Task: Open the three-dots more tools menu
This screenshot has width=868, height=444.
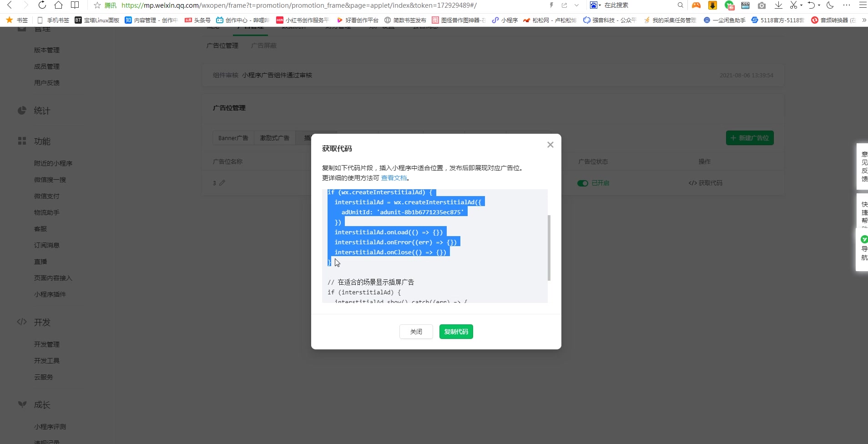Action: click(846, 5)
